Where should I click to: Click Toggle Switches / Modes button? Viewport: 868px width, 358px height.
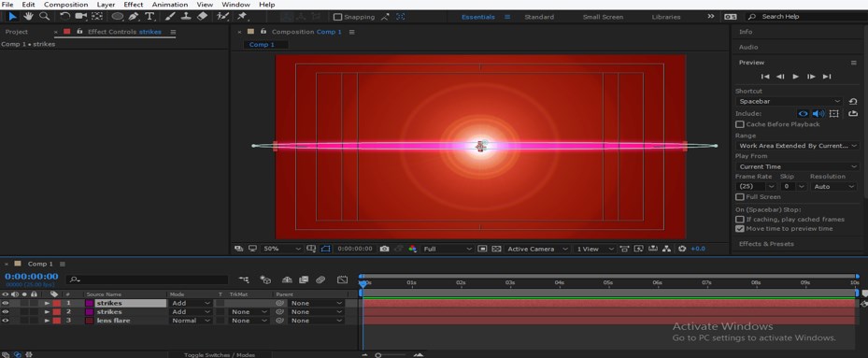pyautogui.click(x=220, y=354)
